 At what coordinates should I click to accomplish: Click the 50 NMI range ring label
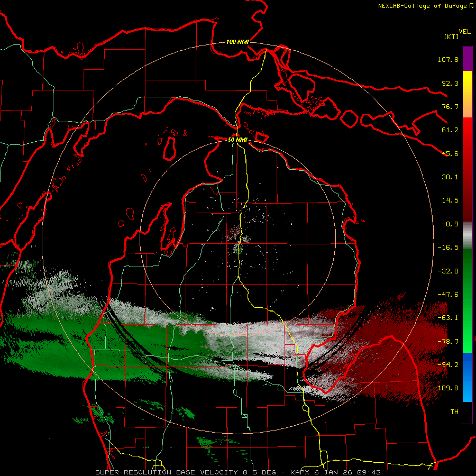click(x=237, y=140)
